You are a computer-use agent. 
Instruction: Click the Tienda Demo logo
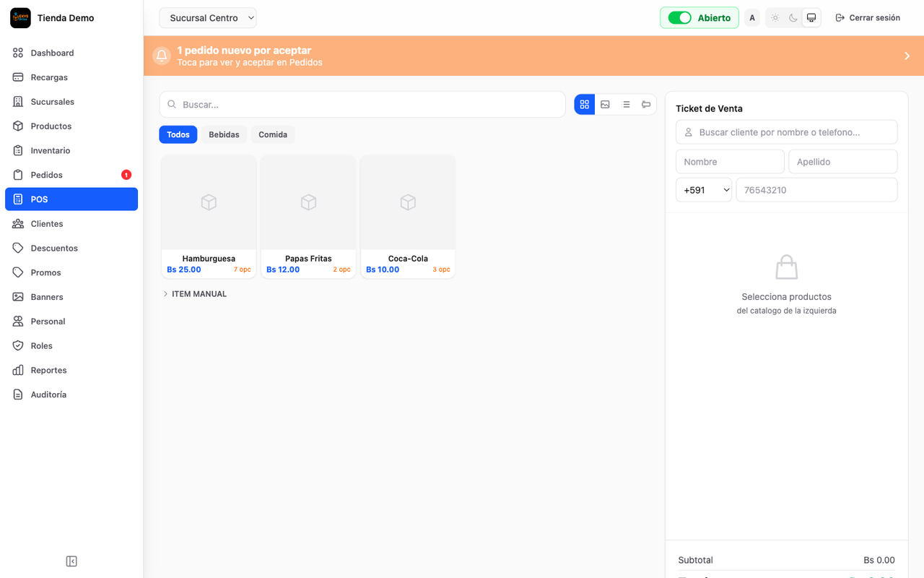pyautogui.click(x=20, y=18)
